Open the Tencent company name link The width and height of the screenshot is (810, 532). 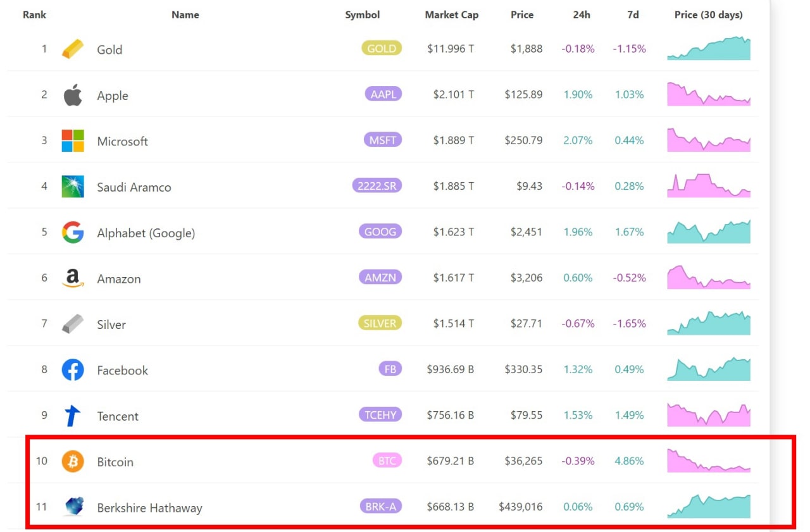[118, 416]
